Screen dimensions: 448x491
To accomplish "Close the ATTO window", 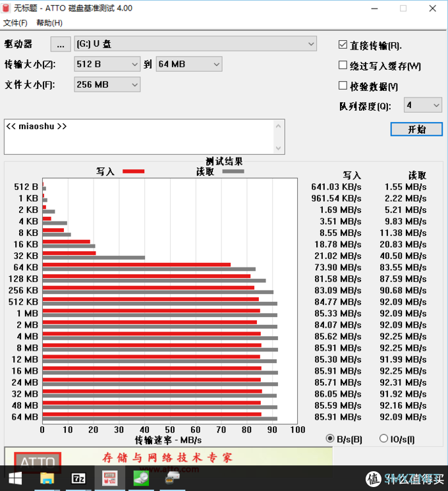I will 433,9.
